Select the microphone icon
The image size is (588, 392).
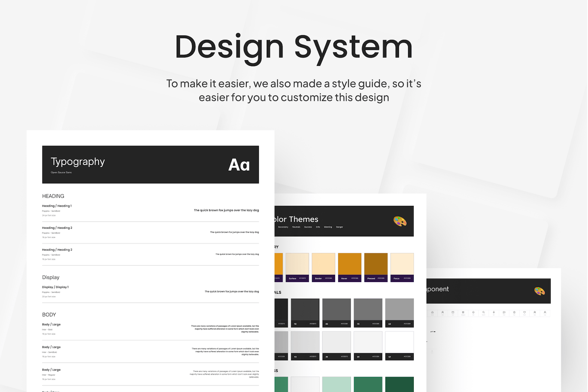(x=494, y=313)
